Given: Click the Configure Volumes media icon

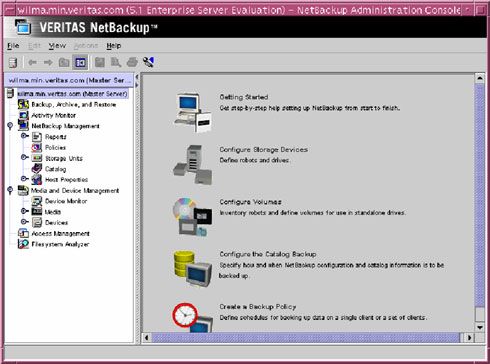Looking at the screenshot, I should pyautogui.click(x=193, y=217).
